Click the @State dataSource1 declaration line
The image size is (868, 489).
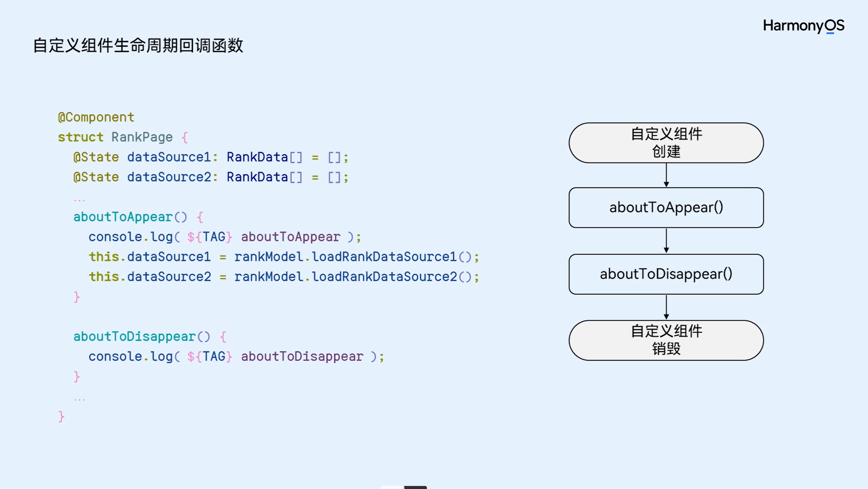211,157
